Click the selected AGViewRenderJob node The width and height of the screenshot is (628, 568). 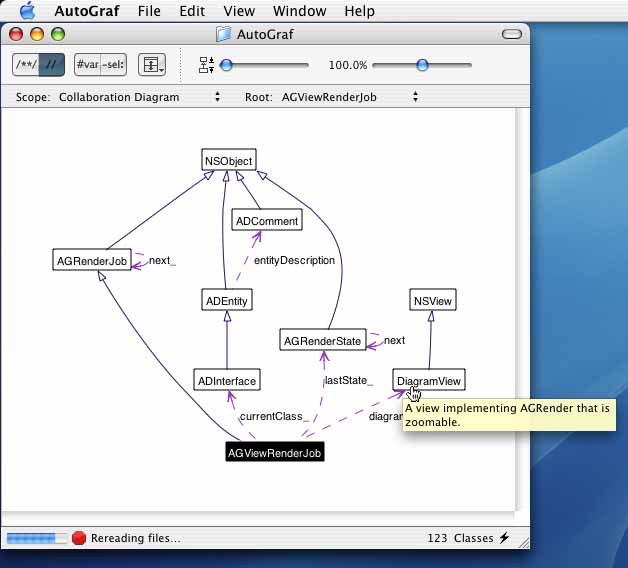point(275,452)
